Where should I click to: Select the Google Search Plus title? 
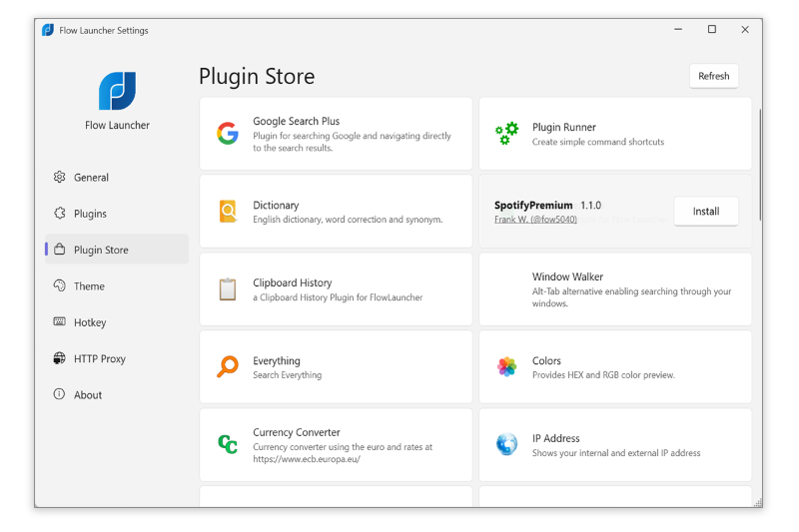click(296, 121)
